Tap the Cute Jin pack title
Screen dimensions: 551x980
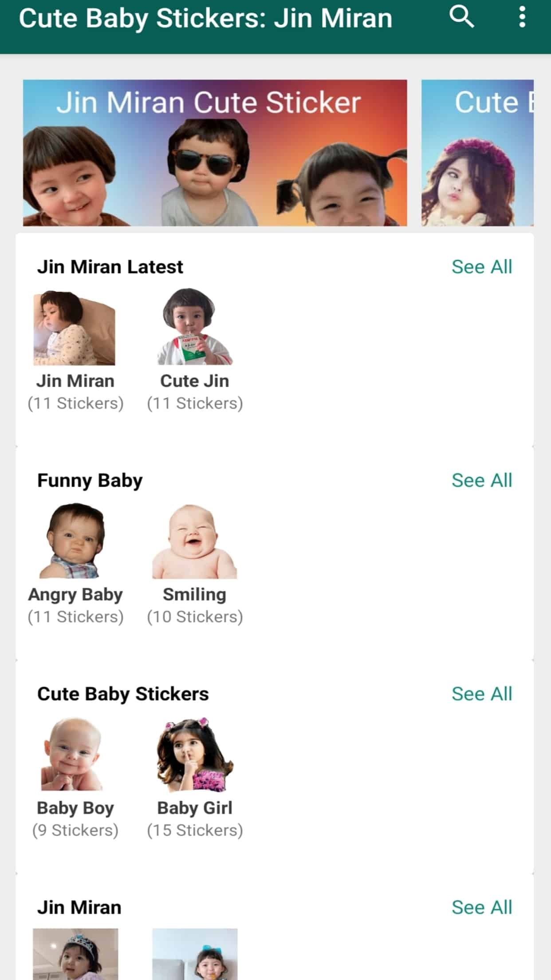194,381
